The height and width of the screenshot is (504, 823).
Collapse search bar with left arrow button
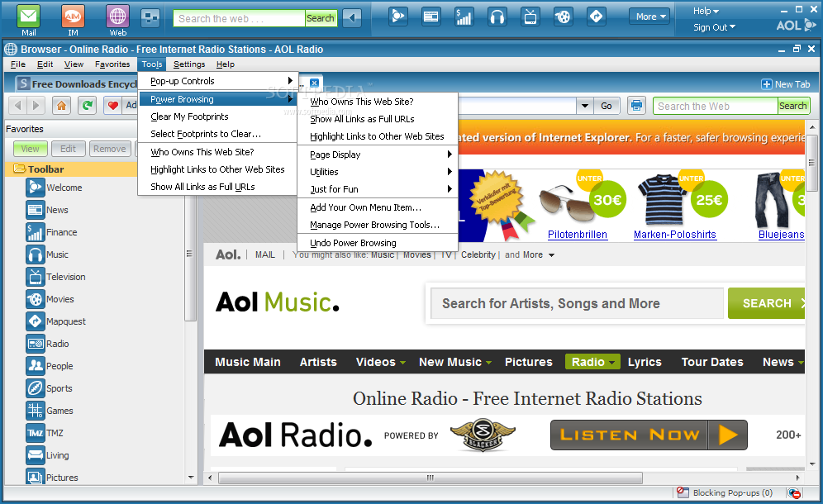pos(352,18)
